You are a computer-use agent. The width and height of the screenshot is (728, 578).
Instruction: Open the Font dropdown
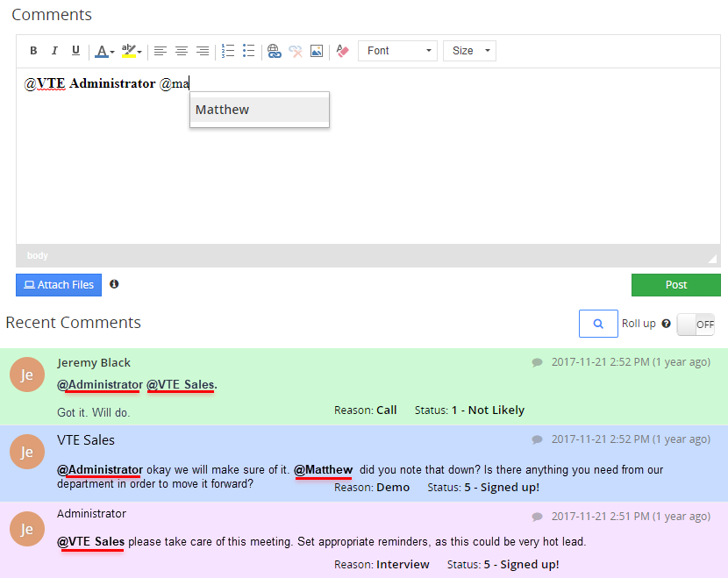click(397, 51)
